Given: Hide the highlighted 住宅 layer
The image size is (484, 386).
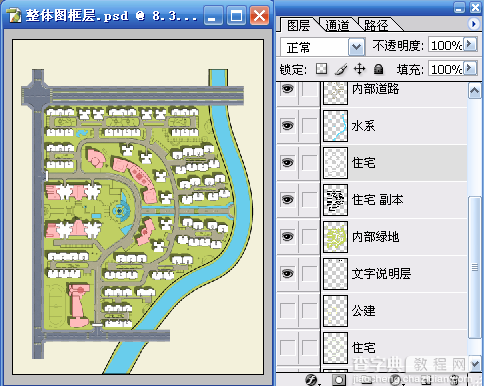Looking at the screenshot, I should pos(288,163).
